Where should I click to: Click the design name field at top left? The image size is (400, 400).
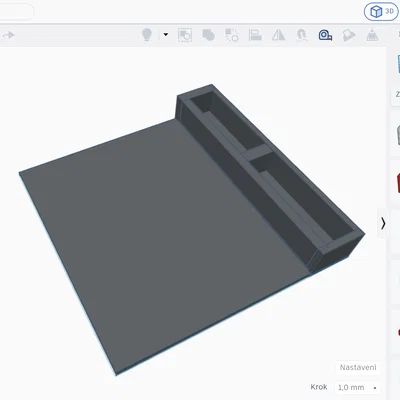pyautogui.click(x=16, y=12)
